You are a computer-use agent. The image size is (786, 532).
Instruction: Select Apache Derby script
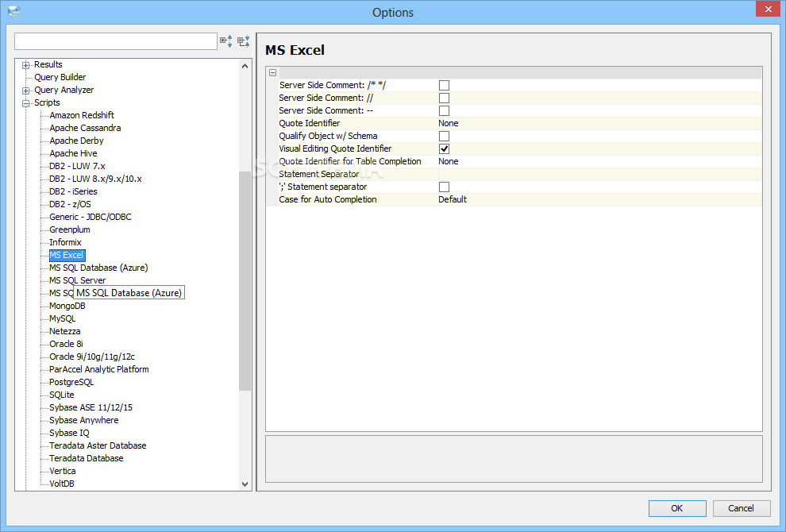76,141
